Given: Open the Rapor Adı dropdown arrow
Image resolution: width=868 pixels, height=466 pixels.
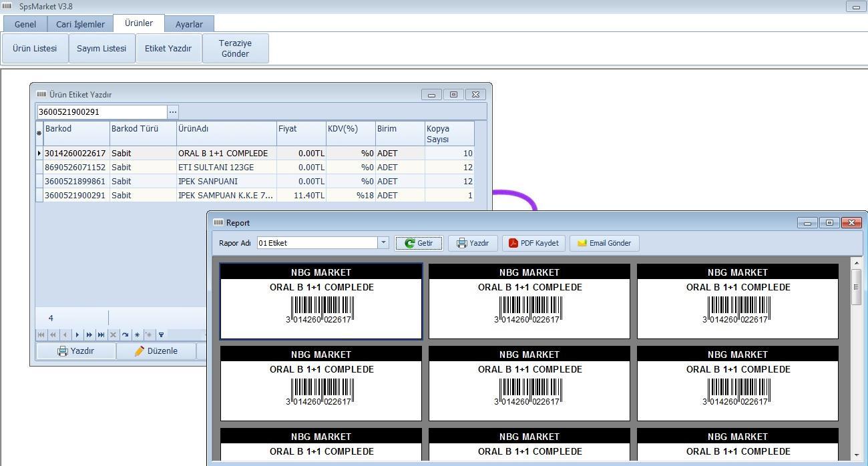Looking at the screenshot, I should pyautogui.click(x=383, y=243).
